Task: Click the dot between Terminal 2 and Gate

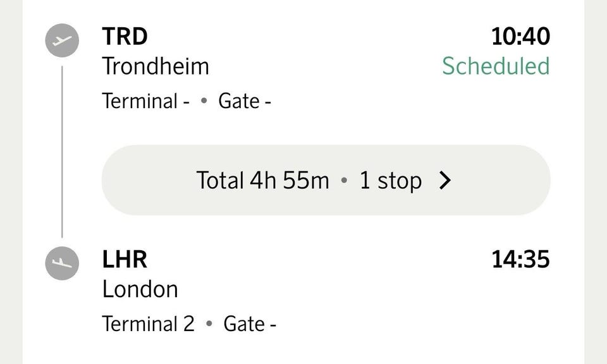Action: coord(209,324)
